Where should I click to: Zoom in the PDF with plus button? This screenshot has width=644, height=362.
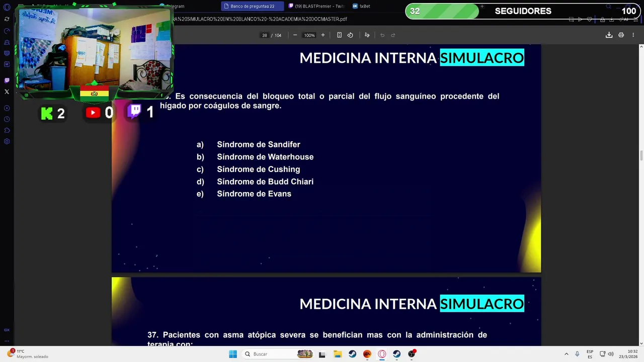pyautogui.click(x=323, y=35)
